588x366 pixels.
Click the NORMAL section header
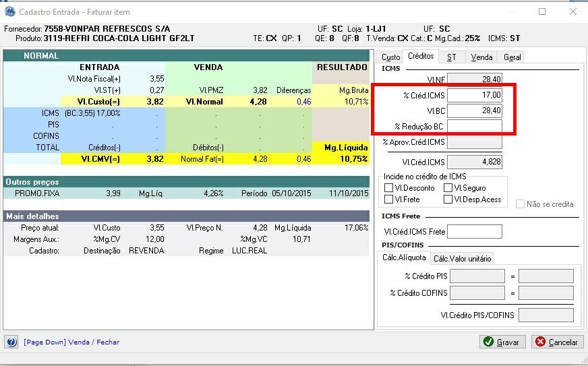coord(186,55)
